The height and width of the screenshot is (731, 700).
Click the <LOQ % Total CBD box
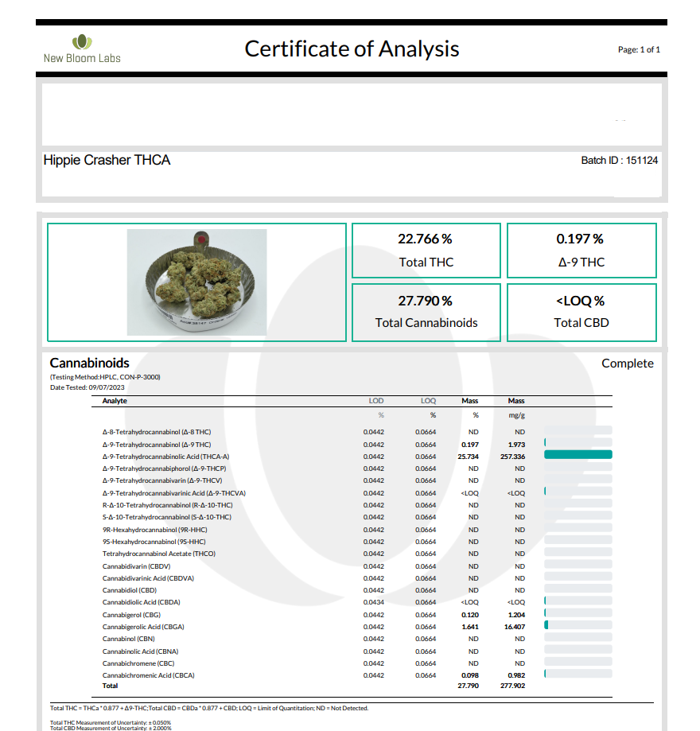(581, 313)
